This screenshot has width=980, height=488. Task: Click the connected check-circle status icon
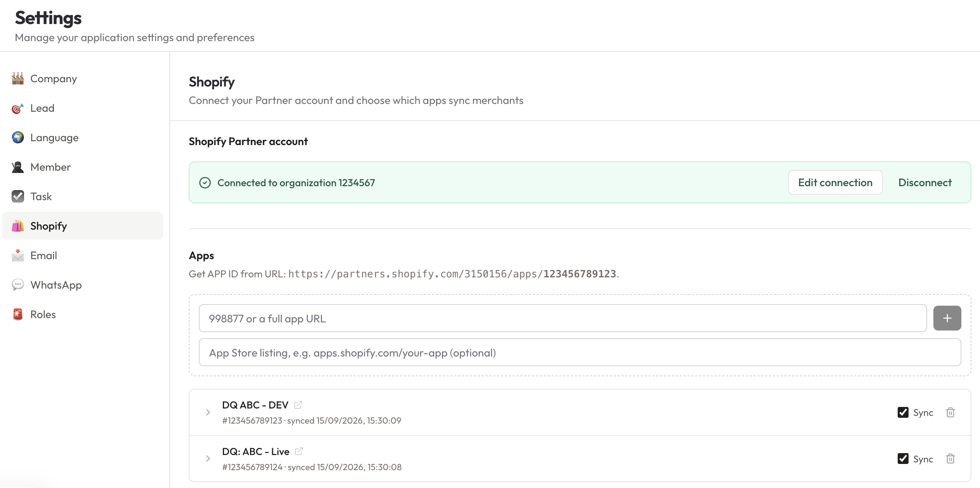pyautogui.click(x=205, y=183)
